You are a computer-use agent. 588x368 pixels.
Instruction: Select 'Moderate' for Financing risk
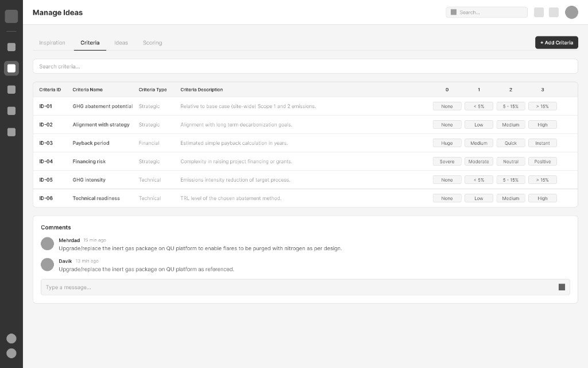478,162
